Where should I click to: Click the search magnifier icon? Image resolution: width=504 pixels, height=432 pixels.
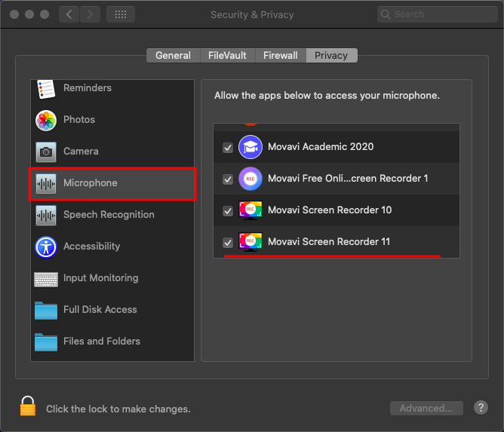pyautogui.click(x=386, y=14)
